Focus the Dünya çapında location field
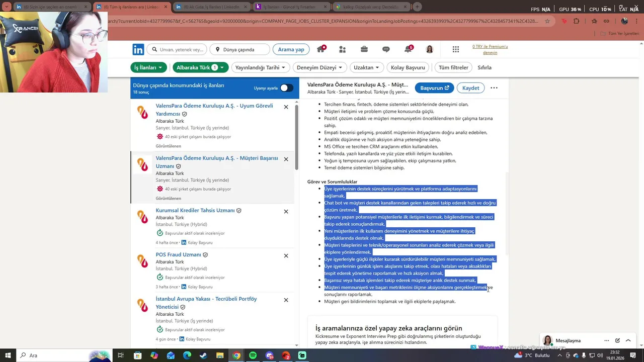Viewport: 644px width, 362px height. tap(239, 49)
